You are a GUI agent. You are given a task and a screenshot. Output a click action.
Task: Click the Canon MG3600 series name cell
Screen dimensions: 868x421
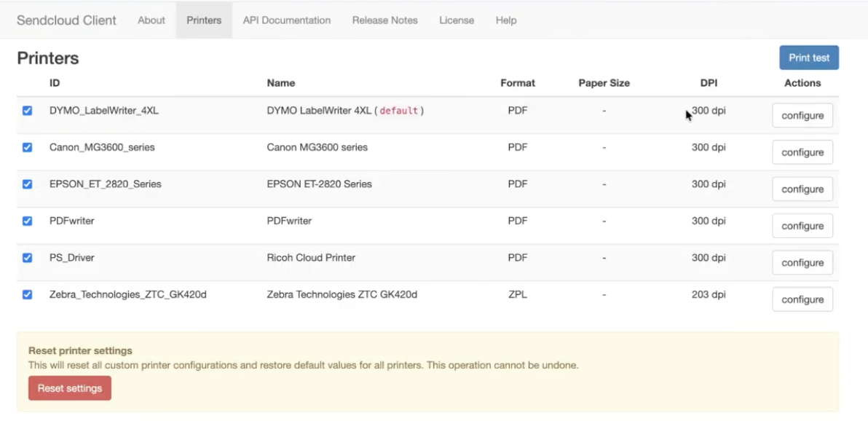(317, 147)
